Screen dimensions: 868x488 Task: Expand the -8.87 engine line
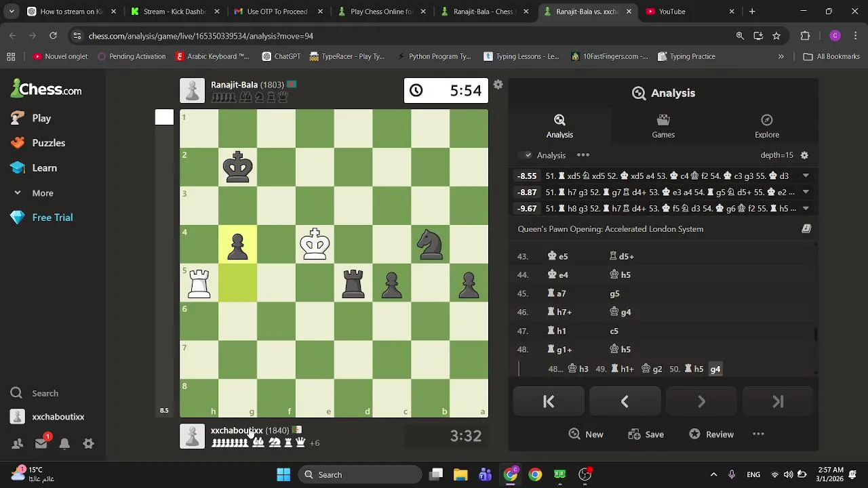click(806, 192)
